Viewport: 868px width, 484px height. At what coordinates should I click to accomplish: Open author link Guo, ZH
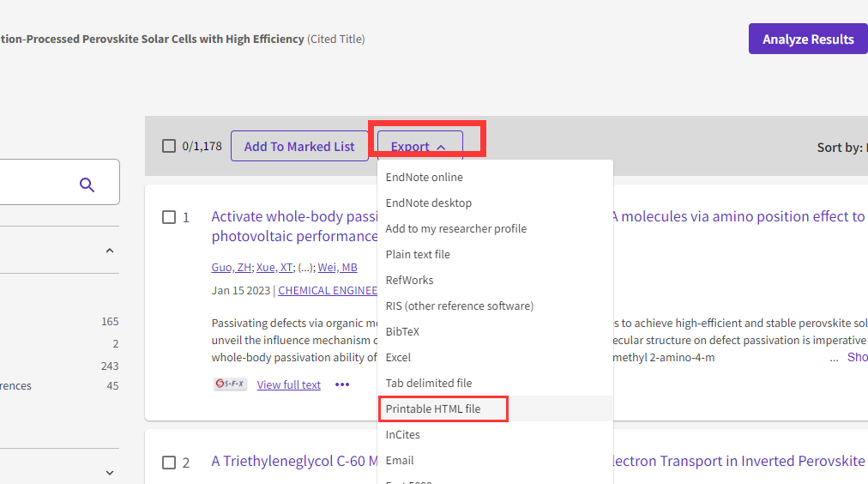pyautogui.click(x=231, y=268)
